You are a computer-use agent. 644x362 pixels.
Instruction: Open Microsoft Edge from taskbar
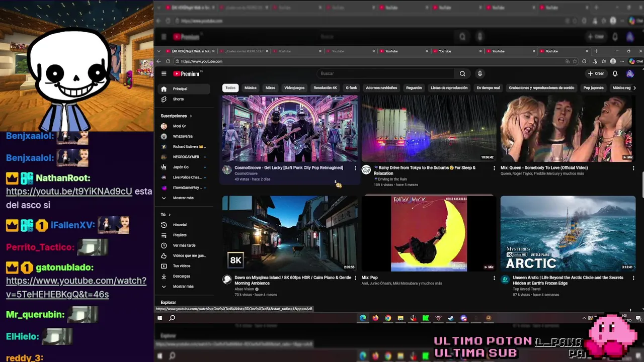coord(363,318)
